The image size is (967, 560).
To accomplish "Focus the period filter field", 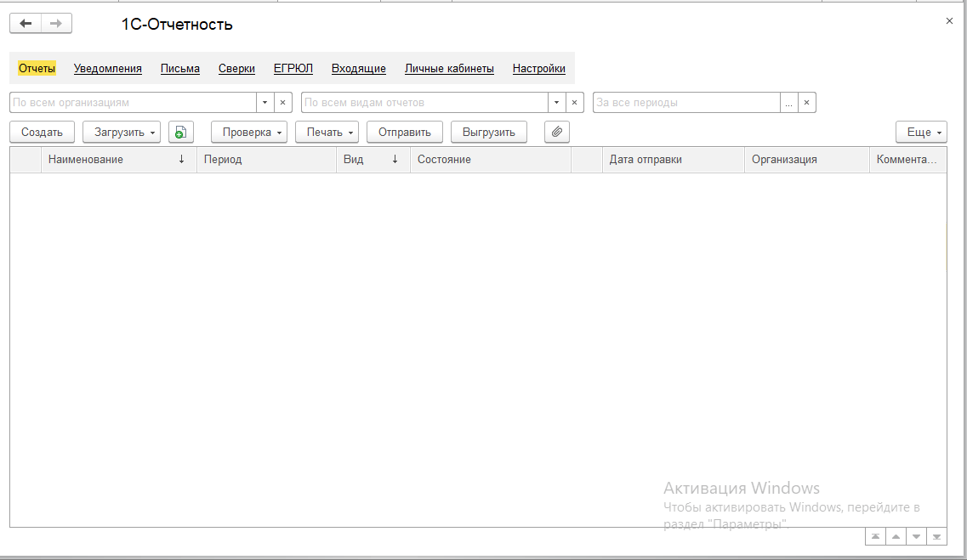I will pos(686,102).
